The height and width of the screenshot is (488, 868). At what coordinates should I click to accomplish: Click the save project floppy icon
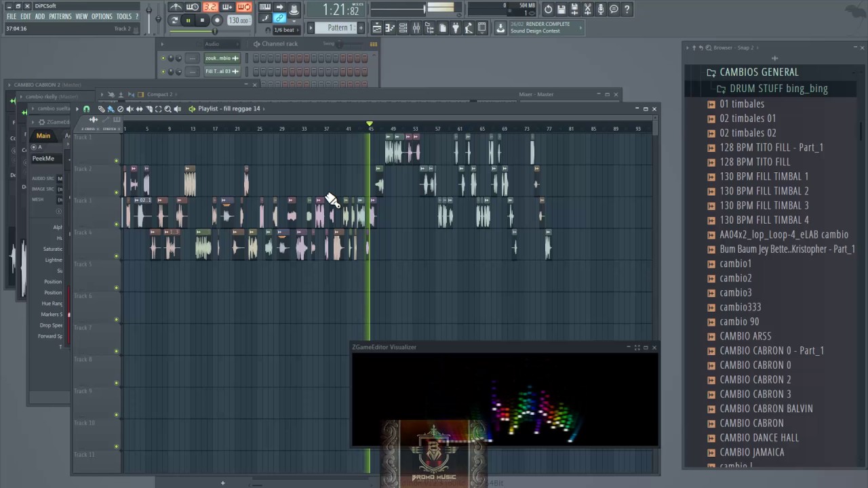point(561,9)
